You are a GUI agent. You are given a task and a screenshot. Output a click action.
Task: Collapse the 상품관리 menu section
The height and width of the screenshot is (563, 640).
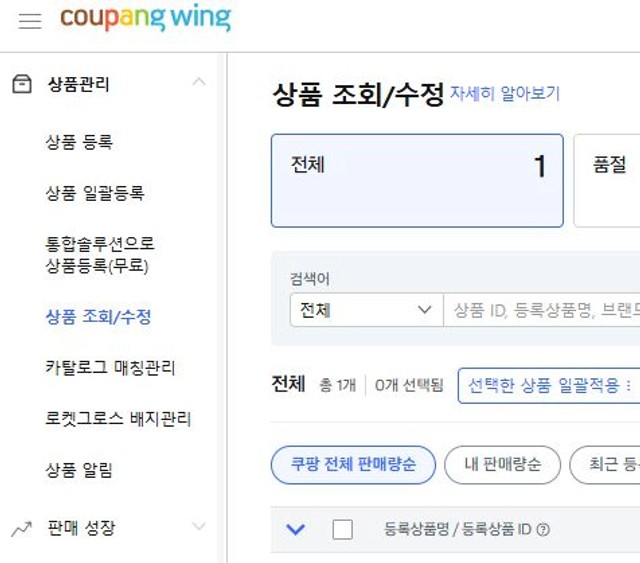tap(199, 82)
